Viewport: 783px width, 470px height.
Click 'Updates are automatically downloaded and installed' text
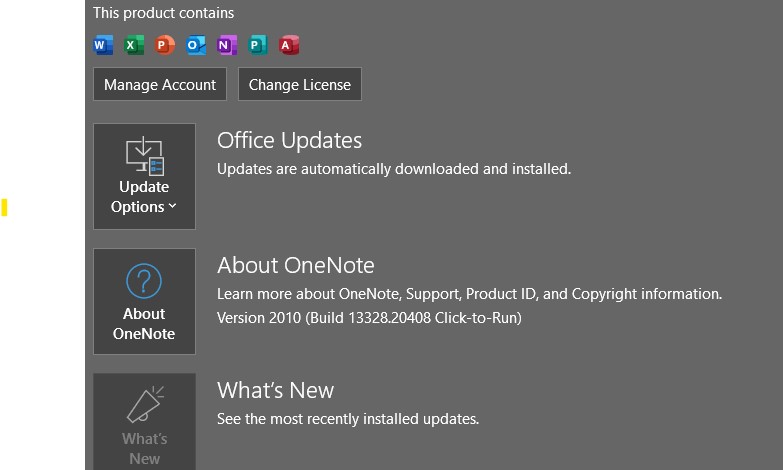[394, 169]
